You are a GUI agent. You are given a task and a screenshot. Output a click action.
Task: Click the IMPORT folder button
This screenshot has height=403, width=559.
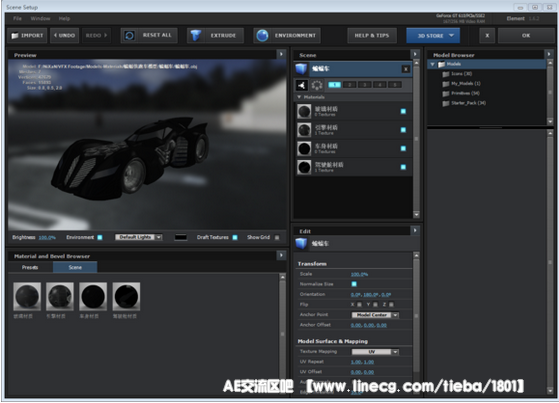click(27, 36)
